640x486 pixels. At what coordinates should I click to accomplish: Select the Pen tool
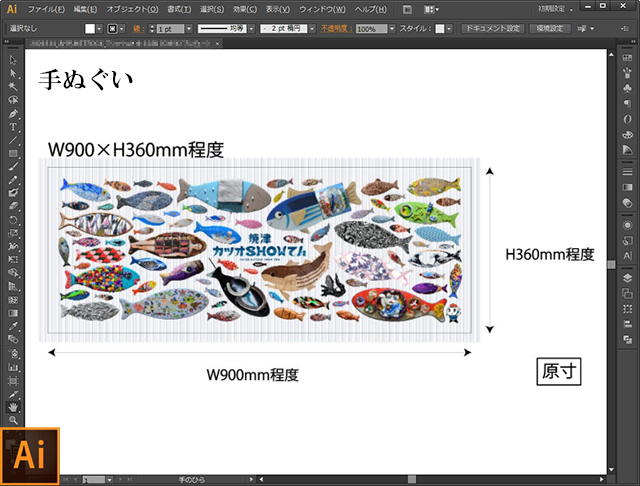coord(13,114)
